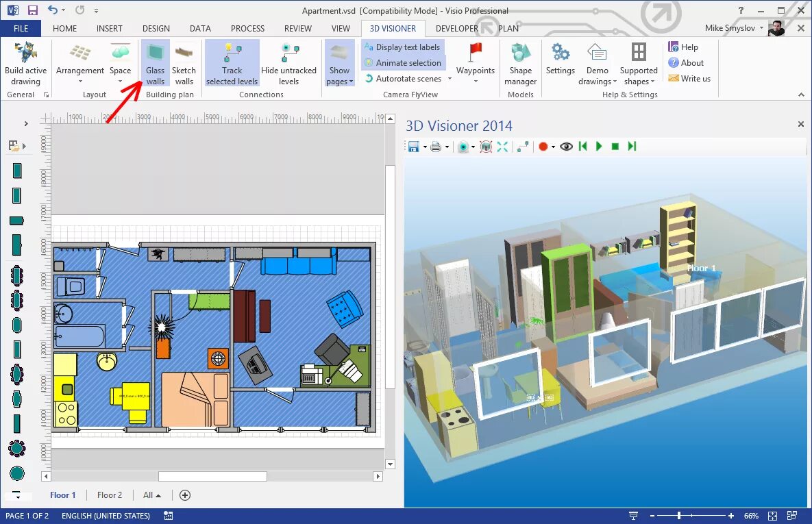Click the vertical scrollbar down arrow
This screenshot has height=524, width=812.
(x=391, y=464)
